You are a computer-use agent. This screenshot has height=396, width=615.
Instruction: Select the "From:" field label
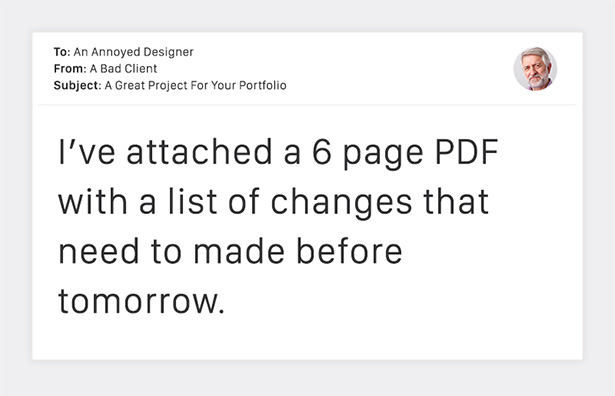[x=70, y=69]
